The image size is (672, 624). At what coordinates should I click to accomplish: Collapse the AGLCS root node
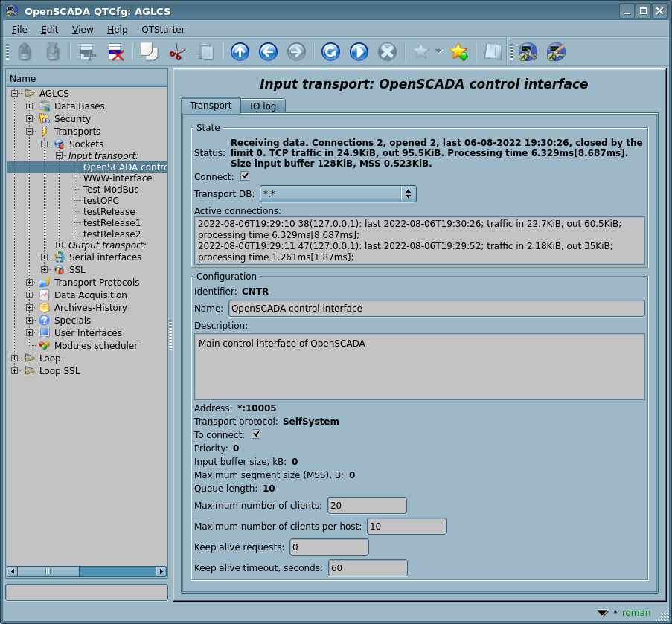pos(15,93)
